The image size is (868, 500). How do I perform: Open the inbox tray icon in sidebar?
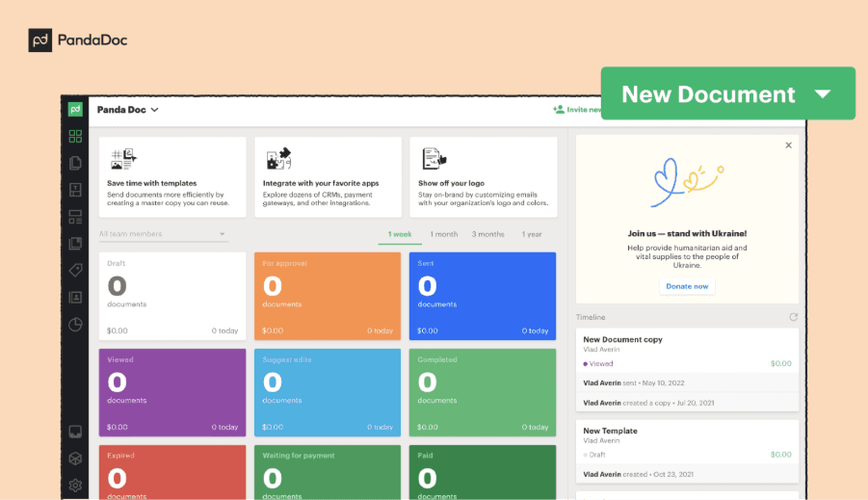click(75, 432)
